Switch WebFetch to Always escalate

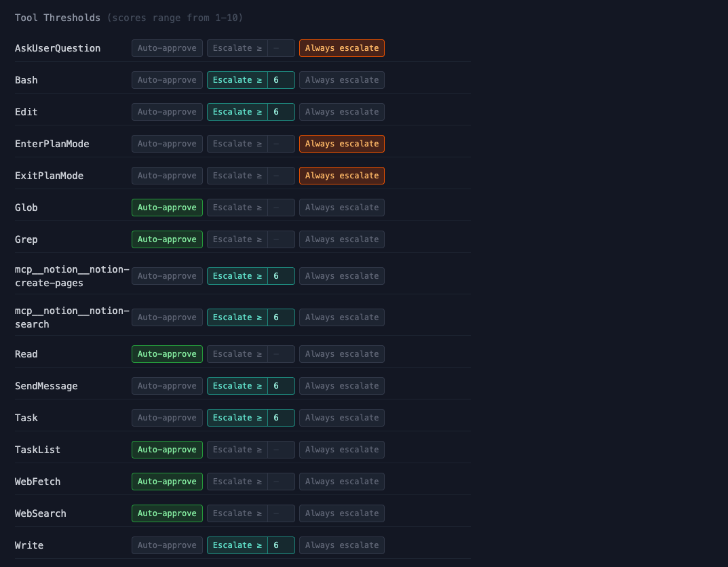point(341,481)
